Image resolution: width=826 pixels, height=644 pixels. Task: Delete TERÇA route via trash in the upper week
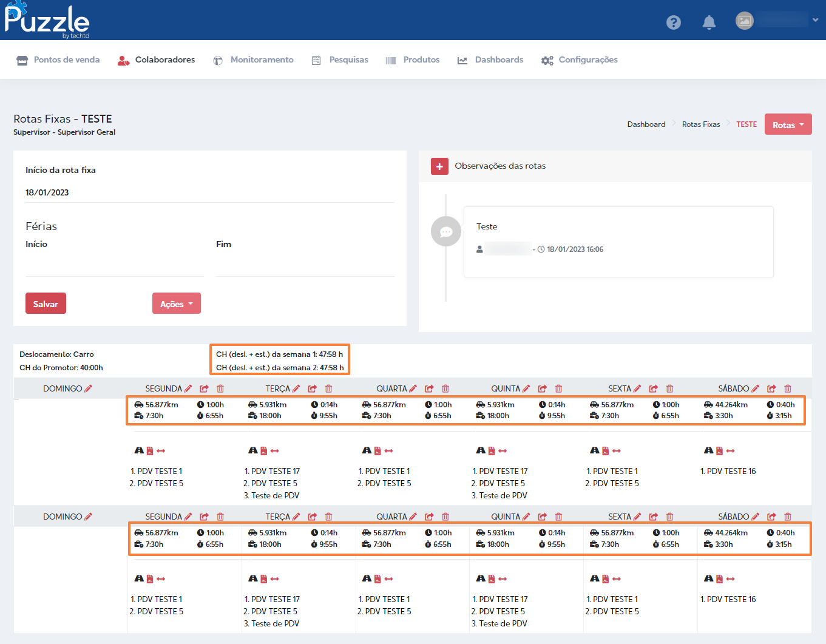click(x=328, y=388)
